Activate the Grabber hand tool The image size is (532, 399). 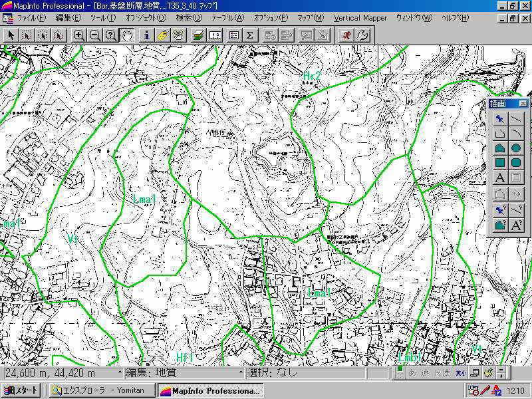click(127, 35)
